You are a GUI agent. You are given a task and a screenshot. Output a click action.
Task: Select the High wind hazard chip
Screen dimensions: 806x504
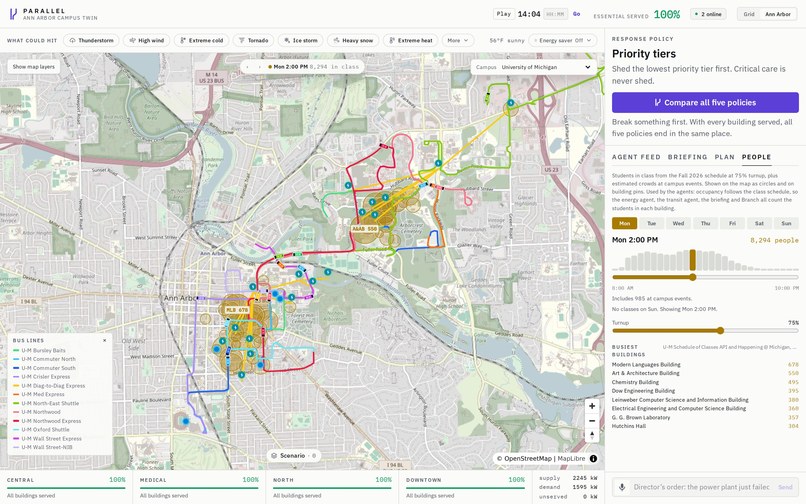(146, 40)
